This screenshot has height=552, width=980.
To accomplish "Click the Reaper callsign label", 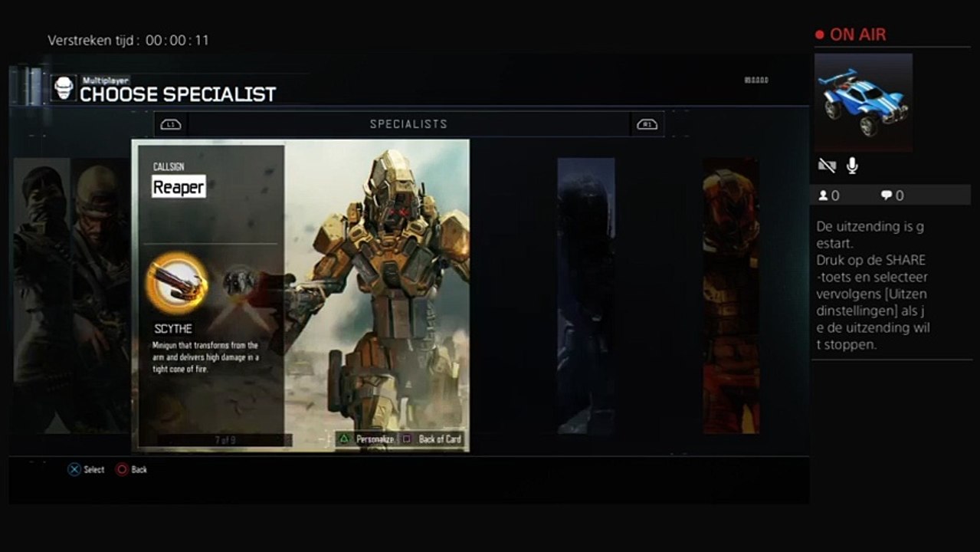I will [x=179, y=186].
